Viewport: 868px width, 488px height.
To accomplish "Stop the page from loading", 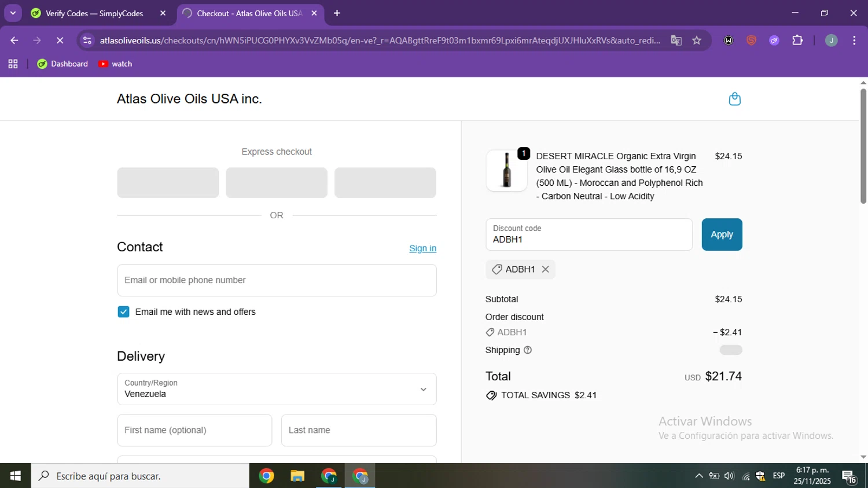I will [60, 41].
